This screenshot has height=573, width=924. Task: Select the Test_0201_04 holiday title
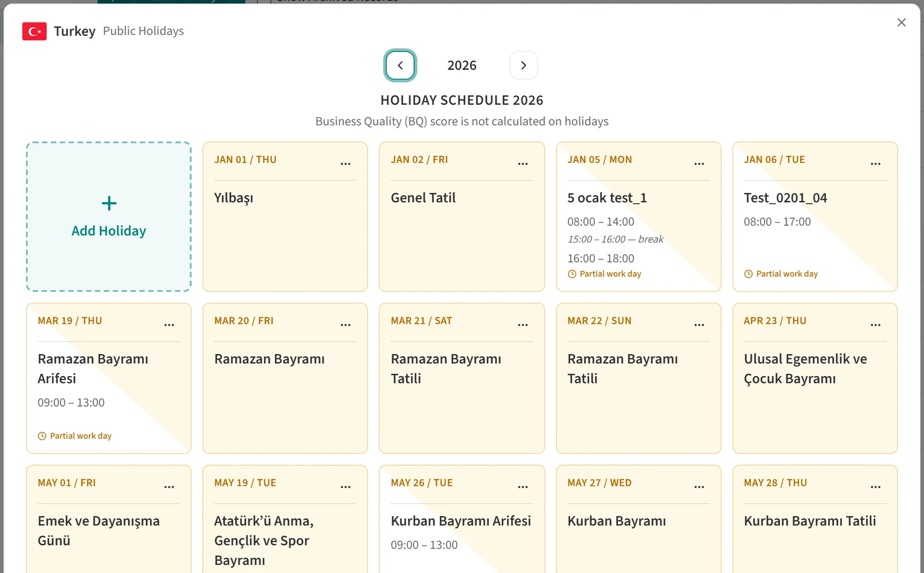pyautogui.click(x=785, y=198)
